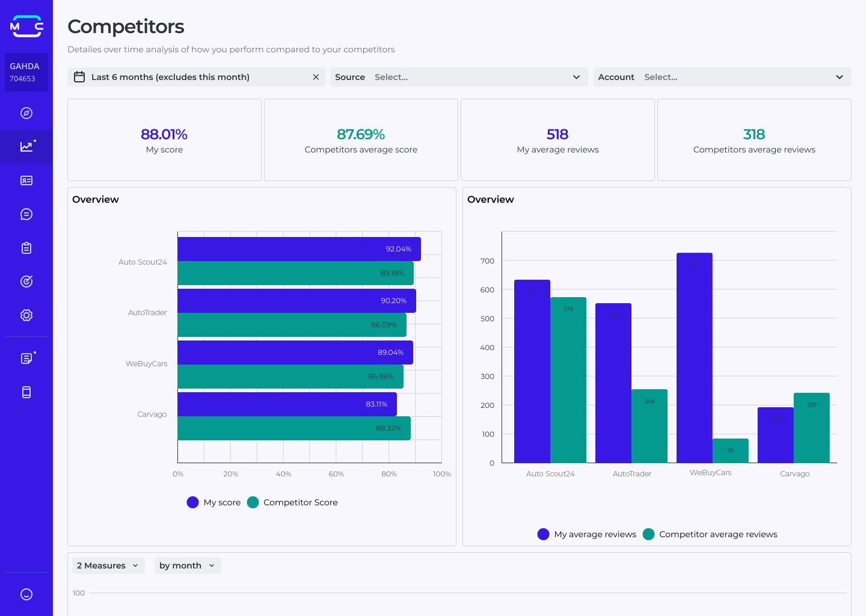Open the by month dropdown
866x616 pixels.
(187, 565)
